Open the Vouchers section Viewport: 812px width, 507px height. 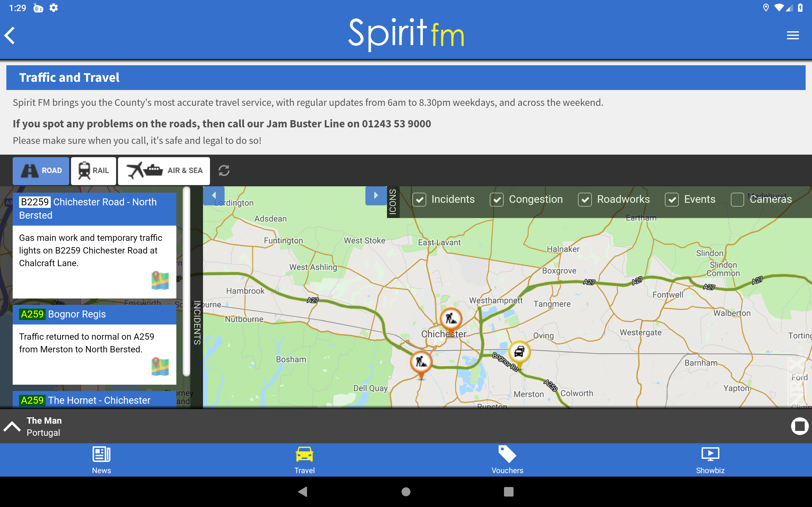(507, 460)
